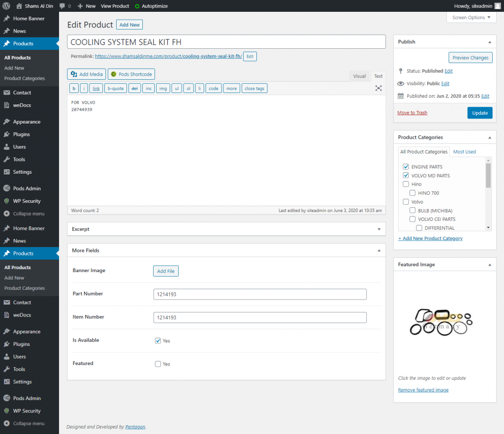The image size is (504, 434).
Task: Check the Volvo category
Action: coord(406,202)
